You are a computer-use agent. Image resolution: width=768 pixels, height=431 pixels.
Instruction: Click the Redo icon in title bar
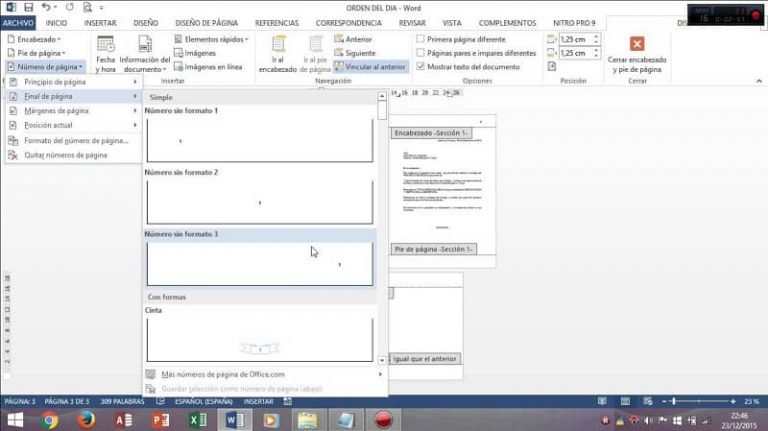coord(70,7)
